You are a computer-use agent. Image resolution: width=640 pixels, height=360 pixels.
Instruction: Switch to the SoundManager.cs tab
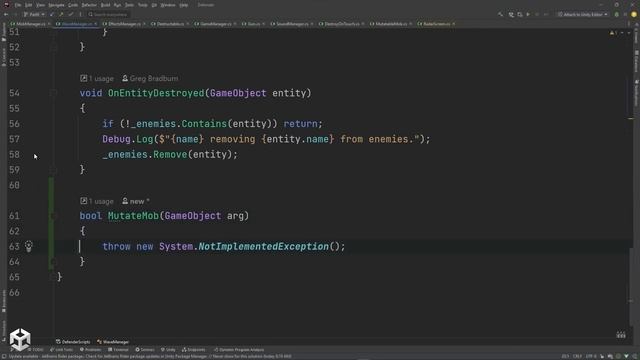[292, 24]
